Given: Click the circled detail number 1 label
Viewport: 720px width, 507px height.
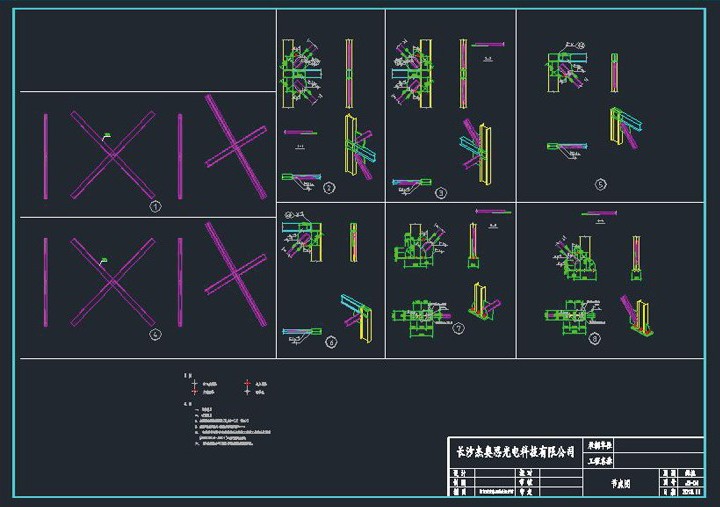Looking at the screenshot, I should pos(155,207).
